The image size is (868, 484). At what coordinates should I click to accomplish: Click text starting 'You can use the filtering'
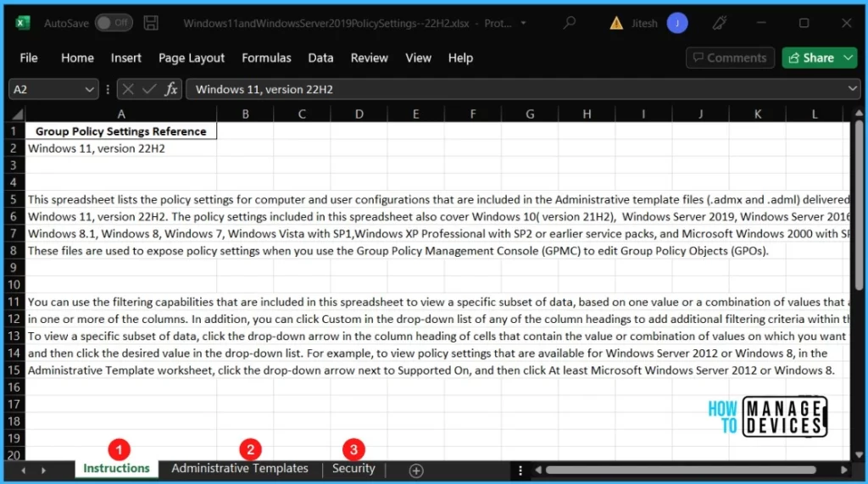pos(438,302)
